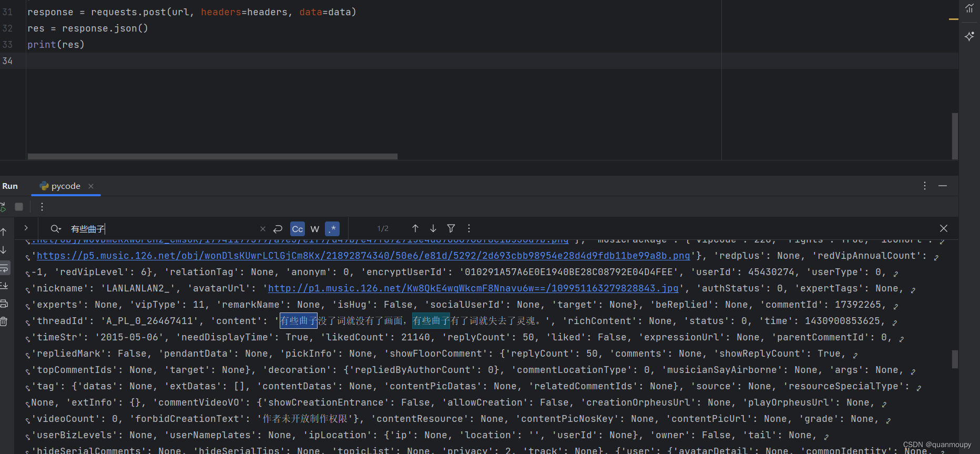Click the second highlighted 有些曲子 match
Image resolution: width=980 pixels, height=454 pixels.
[x=431, y=321]
